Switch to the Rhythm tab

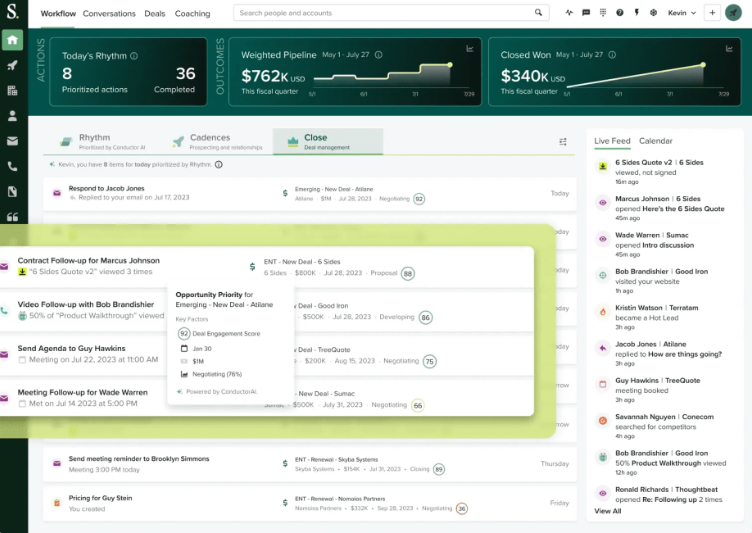pos(103,142)
